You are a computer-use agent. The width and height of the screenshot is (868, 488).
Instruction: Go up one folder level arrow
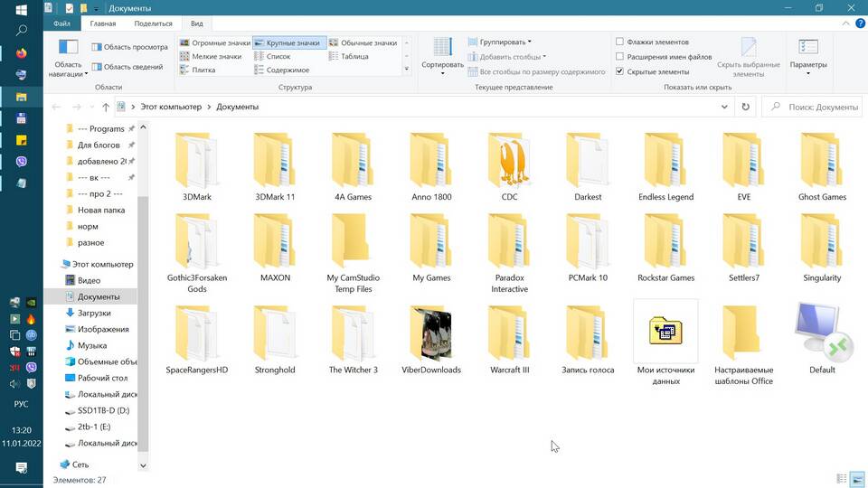(105, 107)
